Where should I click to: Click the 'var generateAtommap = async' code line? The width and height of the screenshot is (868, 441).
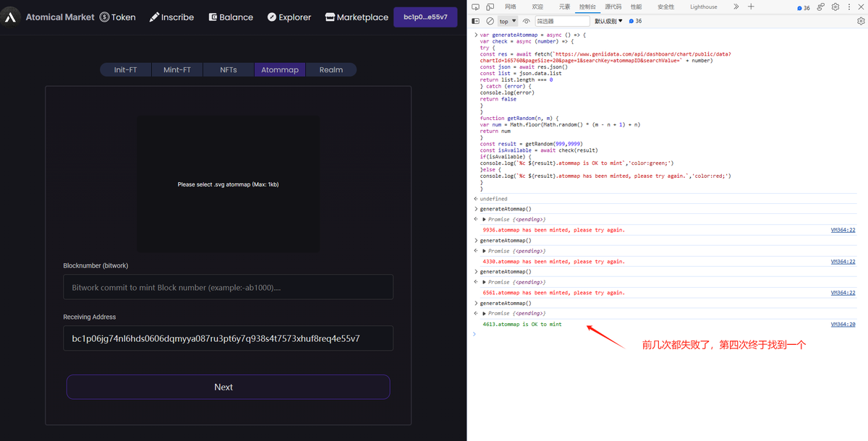(x=532, y=35)
